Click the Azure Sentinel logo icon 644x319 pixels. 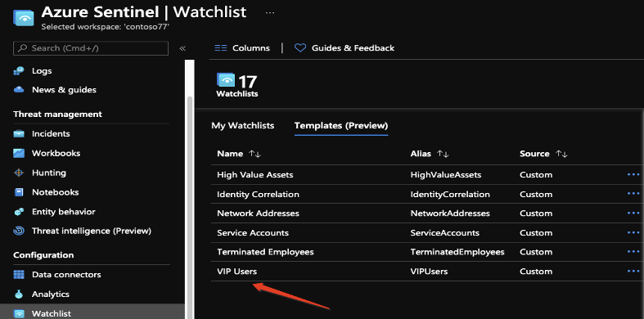23,18
